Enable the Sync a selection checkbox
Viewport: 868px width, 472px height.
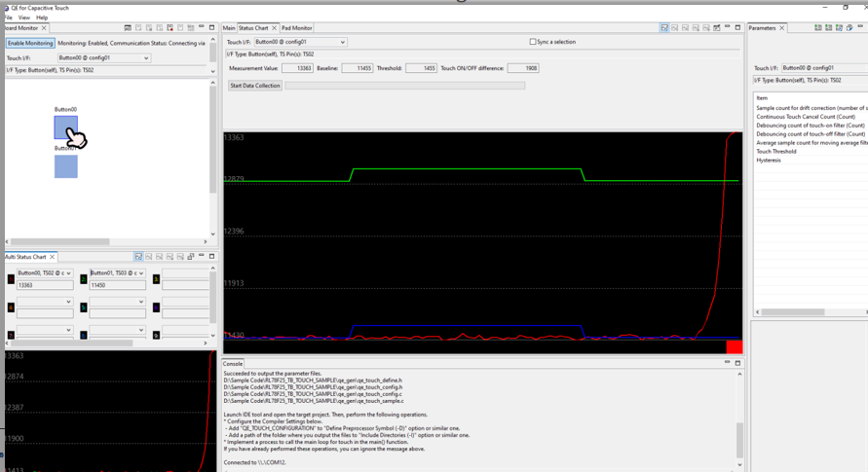click(533, 42)
